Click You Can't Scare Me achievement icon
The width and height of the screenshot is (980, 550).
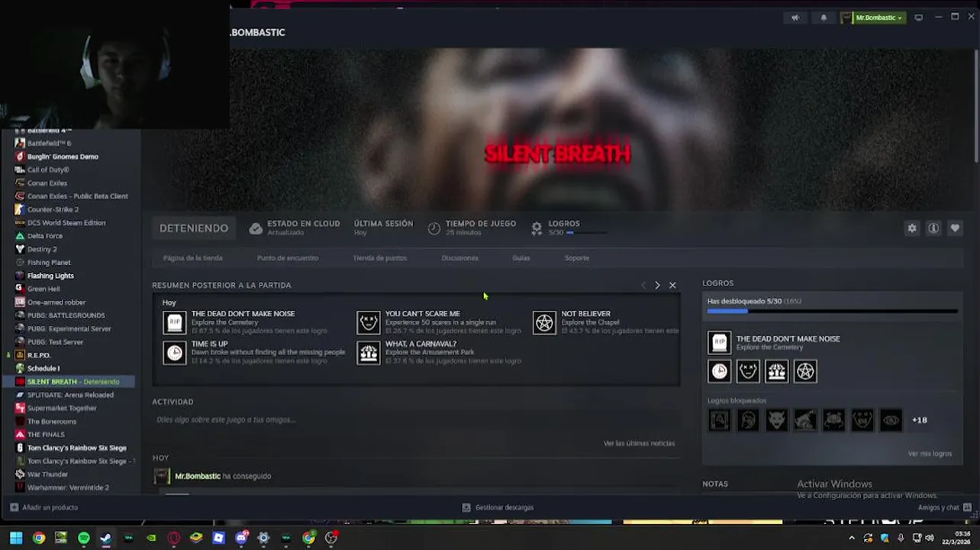coord(369,322)
